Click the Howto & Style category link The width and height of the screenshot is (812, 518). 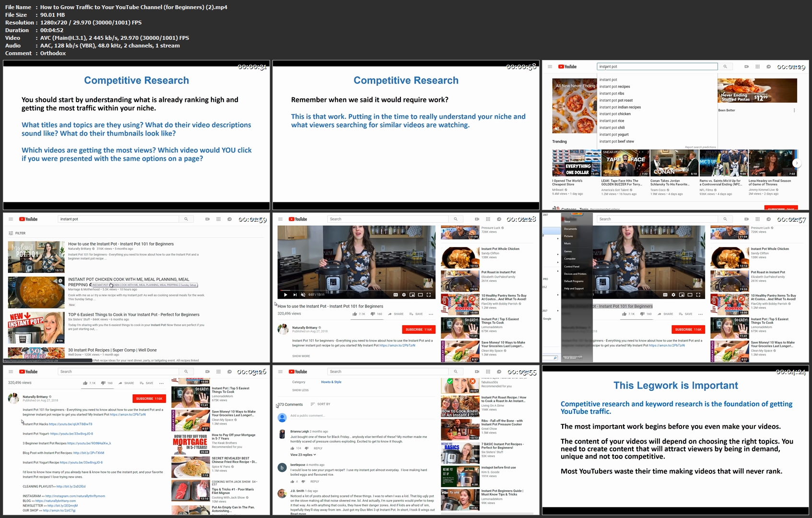pyautogui.click(x=331, y=382)
